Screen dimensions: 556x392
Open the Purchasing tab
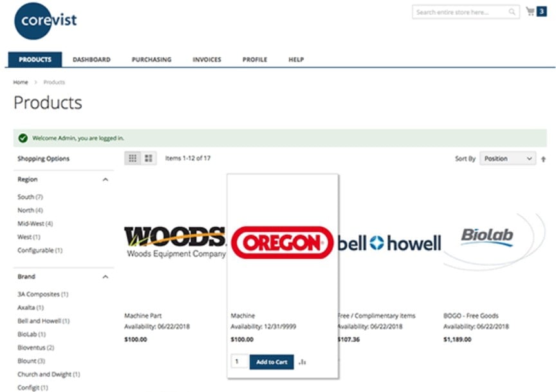coord(151,60)
